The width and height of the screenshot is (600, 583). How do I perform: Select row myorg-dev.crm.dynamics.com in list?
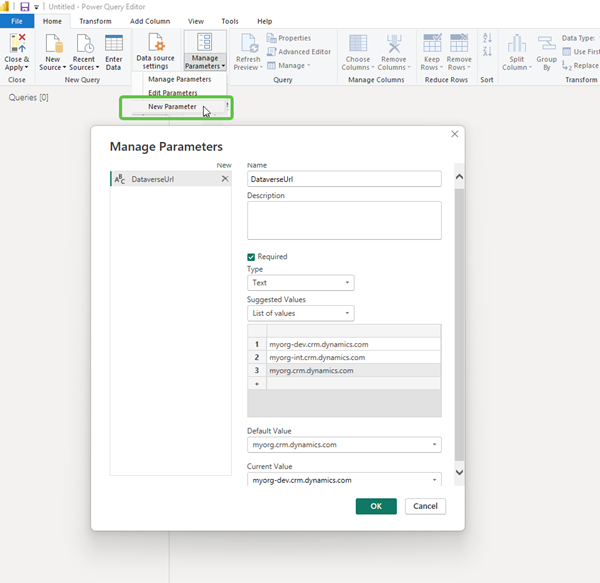344,344
